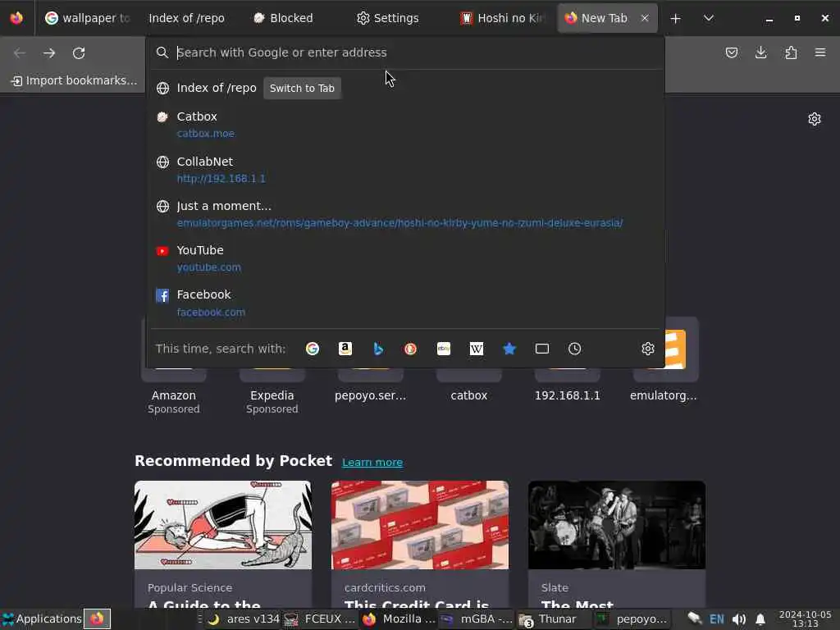Click the EN keyboard layout indicator
Screen dimensions: 840x630
pyautogui.click(x=717, y=619)
